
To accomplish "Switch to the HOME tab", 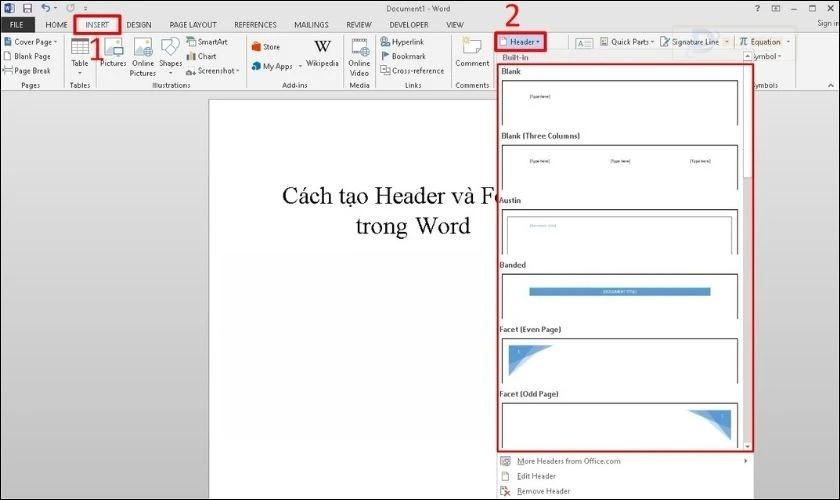I will [56, 25].
